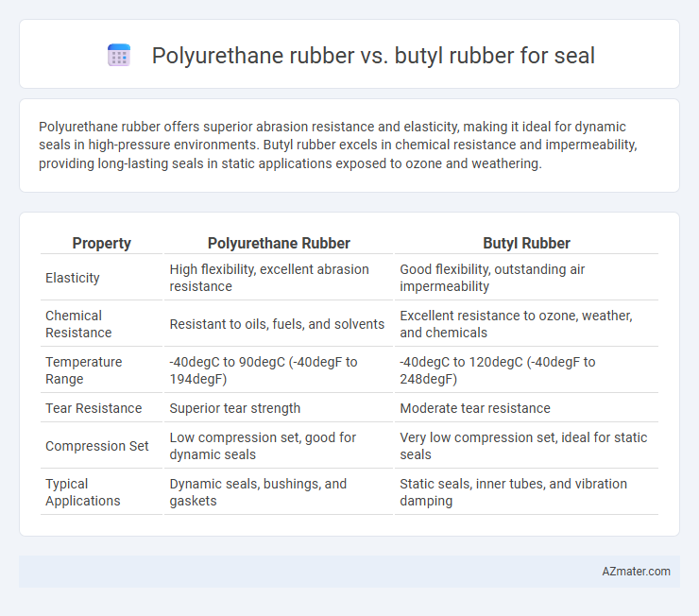Click the 'Elasticity' row label
The image size is (699, 616).
point(72,278)
